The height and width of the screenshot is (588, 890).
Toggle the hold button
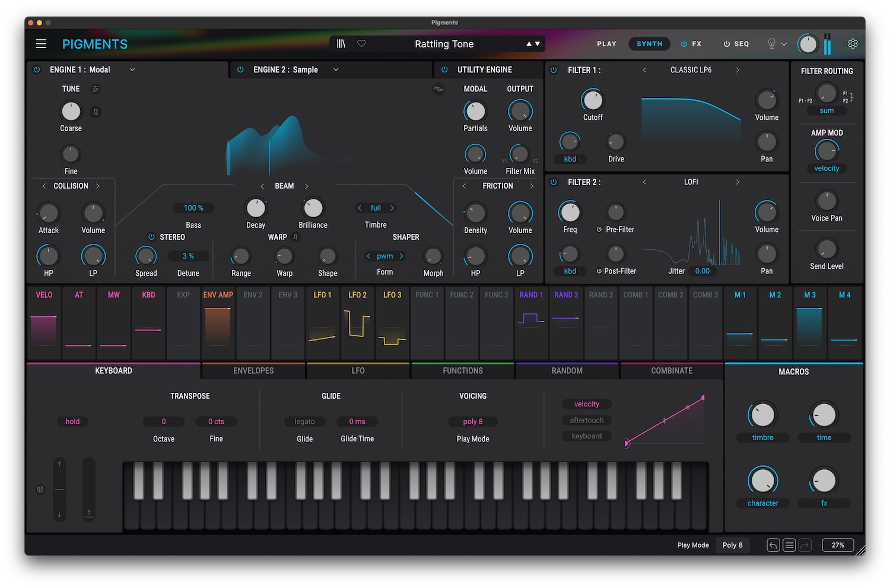pyautogui.click(x=72, y=421)
